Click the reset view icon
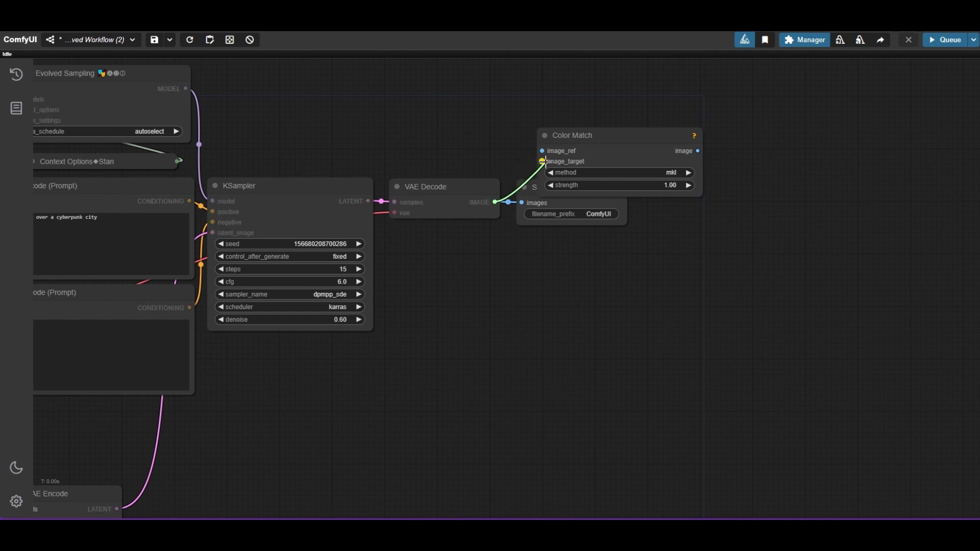This screenshot has width=980, height=551. pos(230,40)
